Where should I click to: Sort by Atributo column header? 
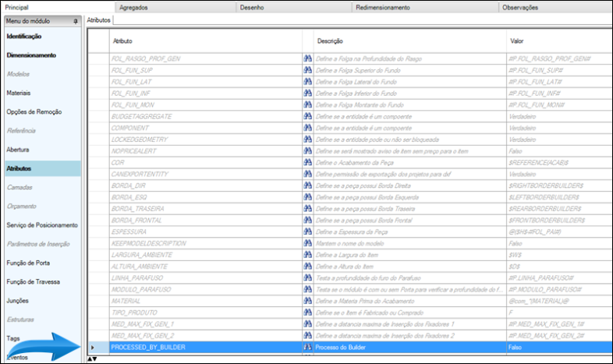pyautogui.click(x=206, y=41)
